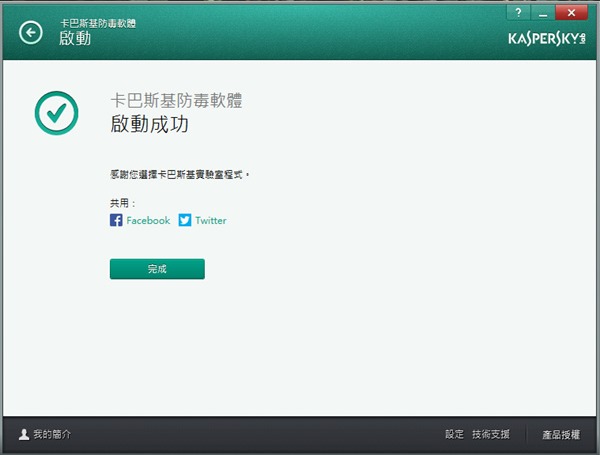Share via the Twitter link

pyautogui.click(x=211, y=220)
